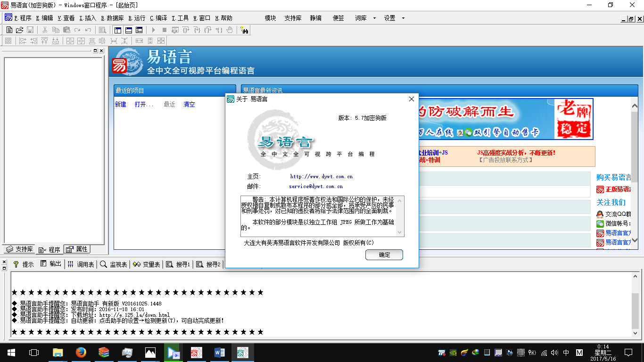Screen dimensions: 644x362
Task: Open File Explorer from the taskbar
Action: point(58,352)
